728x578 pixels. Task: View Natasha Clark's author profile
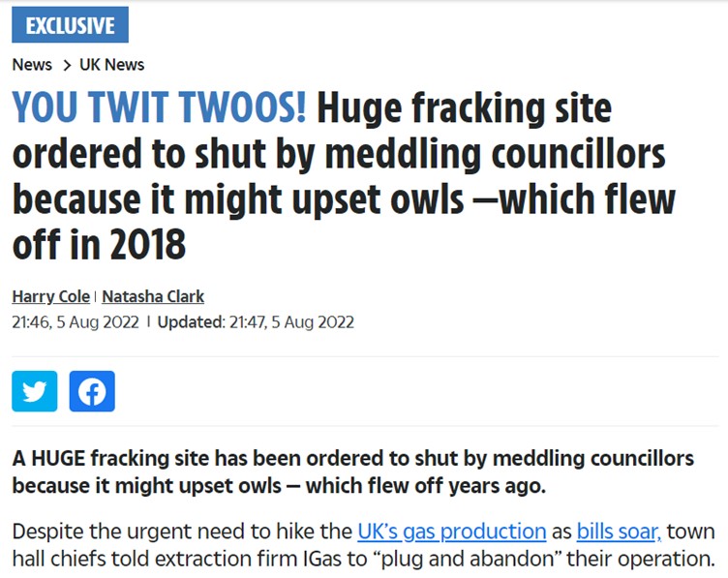tap(153, 296)
